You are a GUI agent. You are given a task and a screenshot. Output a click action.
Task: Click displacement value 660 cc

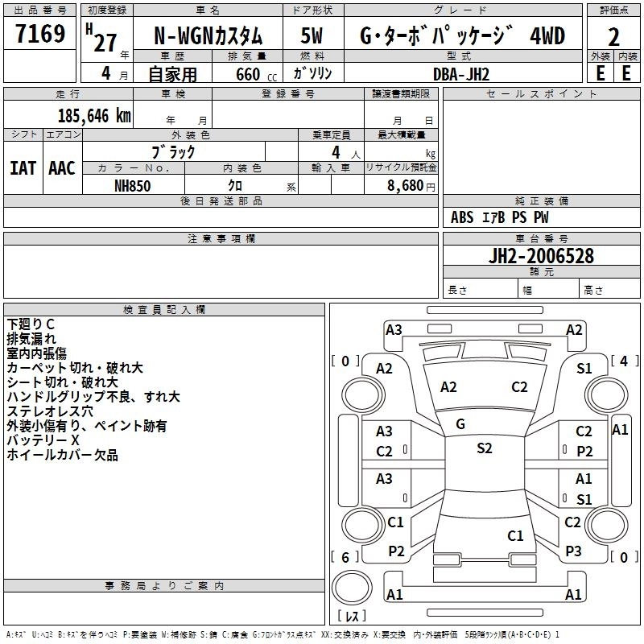pos(256,74)
